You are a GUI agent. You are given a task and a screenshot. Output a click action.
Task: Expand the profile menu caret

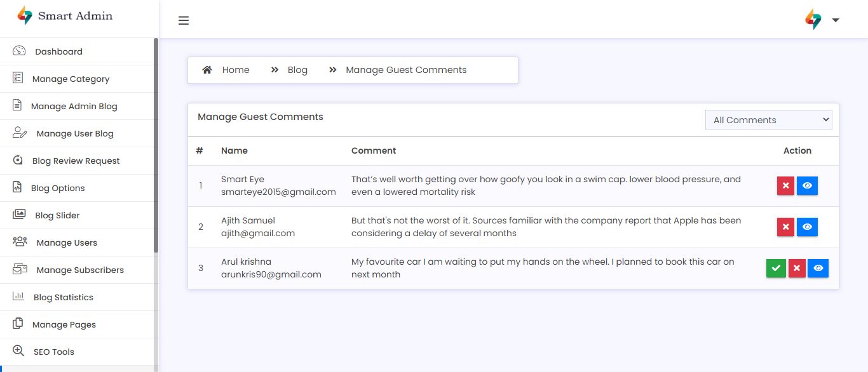[836, 20]
